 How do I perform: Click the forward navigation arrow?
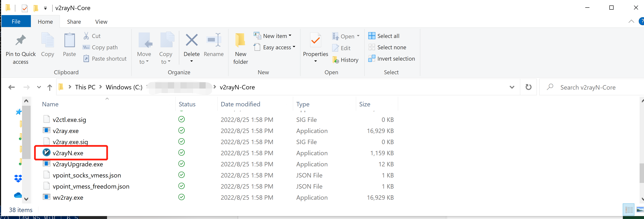(x=26, y=87)
